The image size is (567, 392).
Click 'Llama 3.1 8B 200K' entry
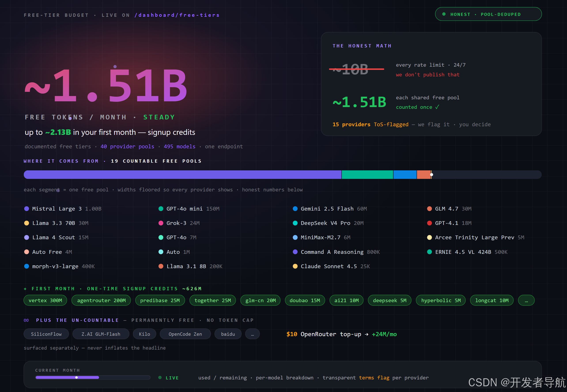(190, 266)
